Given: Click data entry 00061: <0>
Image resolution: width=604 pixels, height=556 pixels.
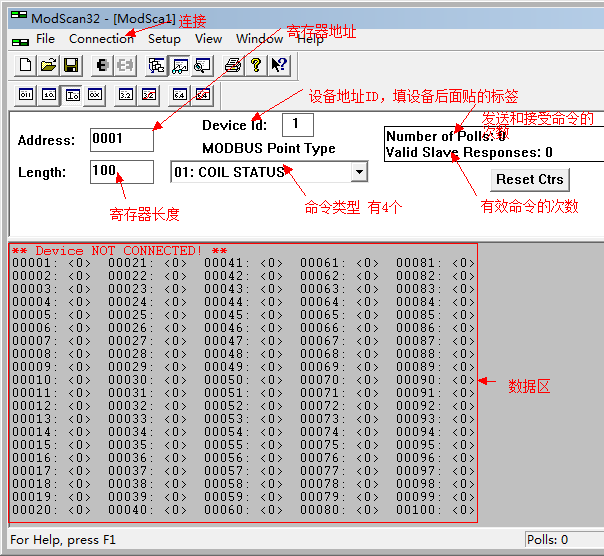Looking at the screenshot, I should [339, 263].
